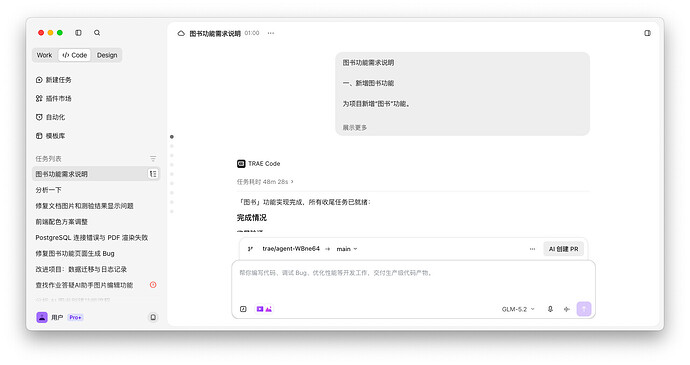Click the 自动化 icon
Screen dimensions: 690x365
point(39,117)
